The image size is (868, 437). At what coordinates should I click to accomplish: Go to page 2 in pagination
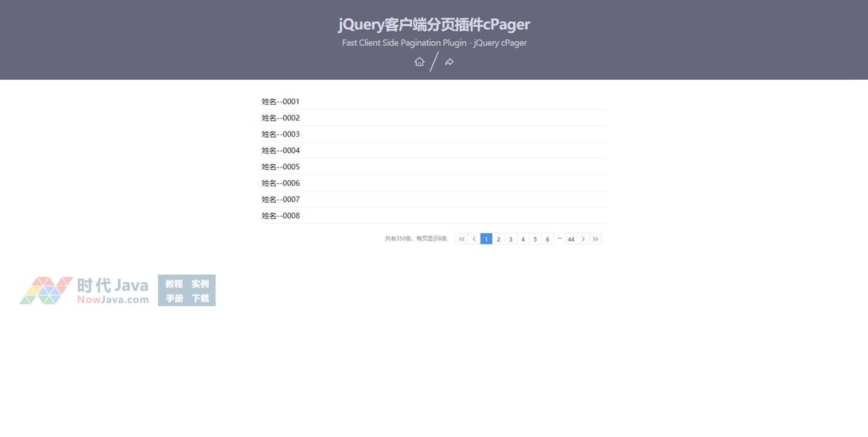(x=498, y=239)
